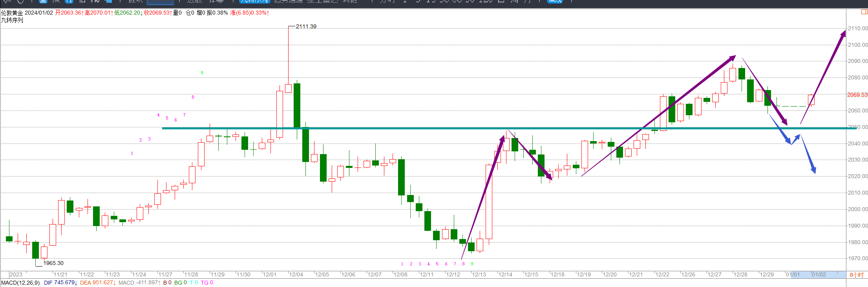This screenshot has width=868, height=287.
Task: Click the highlighted 01/02 date on timeline
Action: point(819,274)
